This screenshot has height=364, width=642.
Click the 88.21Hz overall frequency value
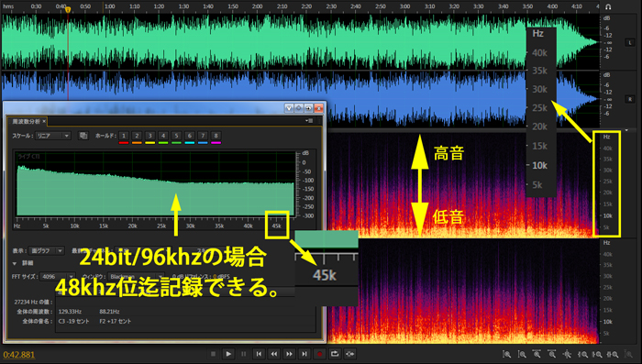pos(109,312)
